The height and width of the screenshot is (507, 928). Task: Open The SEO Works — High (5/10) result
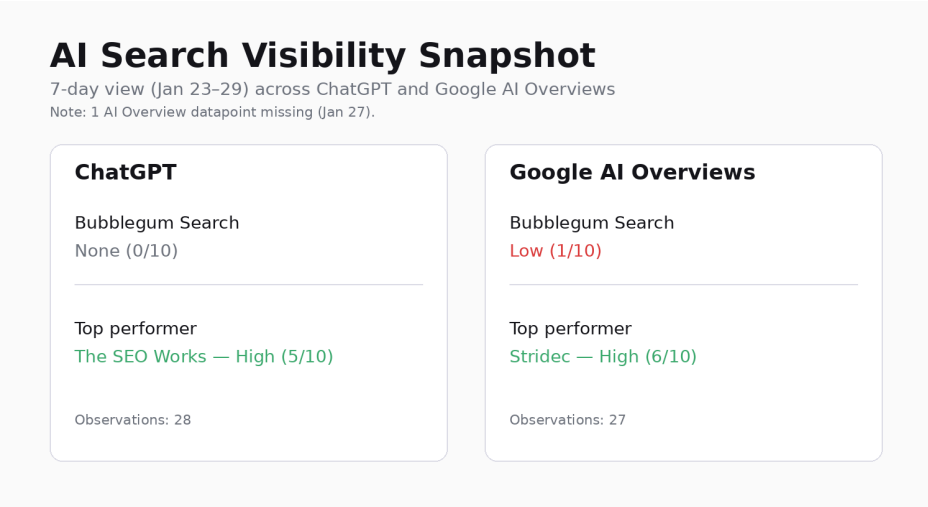[x=204, y=356]
